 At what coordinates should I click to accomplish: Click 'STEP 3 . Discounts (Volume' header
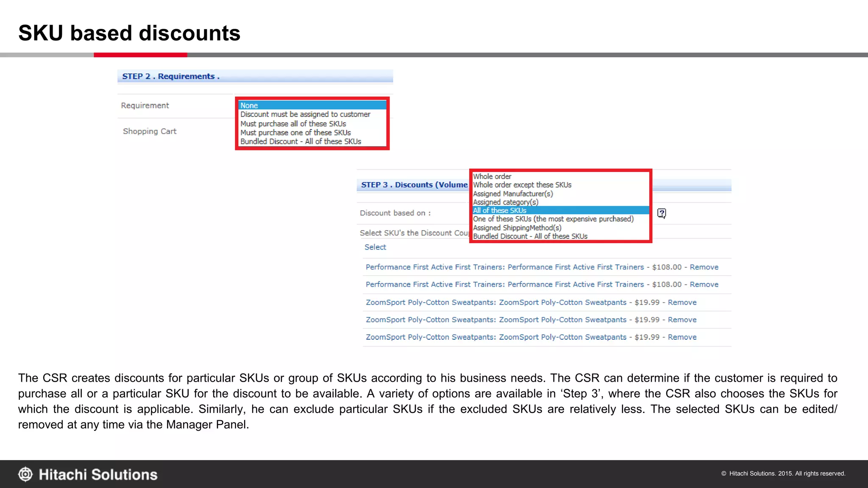414,185
